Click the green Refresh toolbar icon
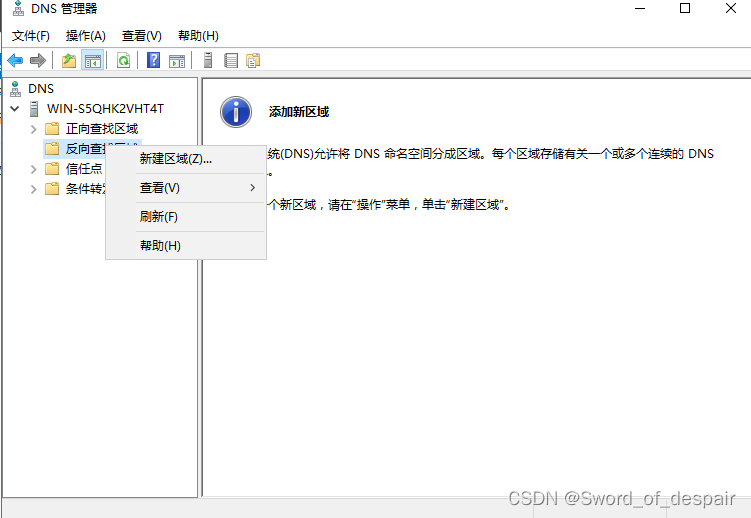751x518 pixels. [x=124, y=61]
